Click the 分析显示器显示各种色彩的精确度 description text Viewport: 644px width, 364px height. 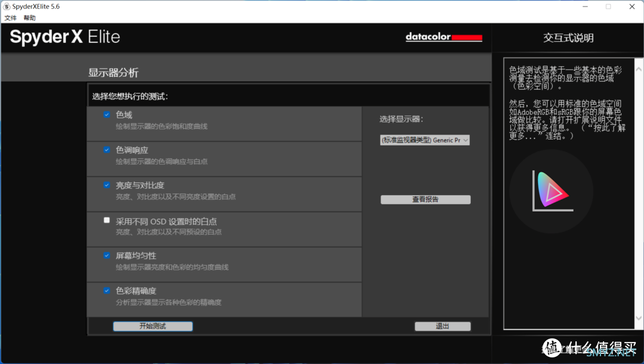coord(168,303)
